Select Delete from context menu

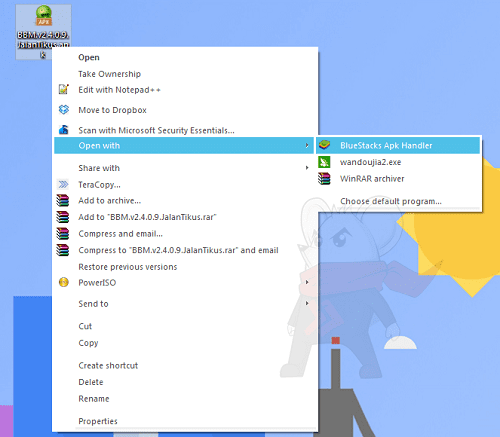(x=184, y=382)
